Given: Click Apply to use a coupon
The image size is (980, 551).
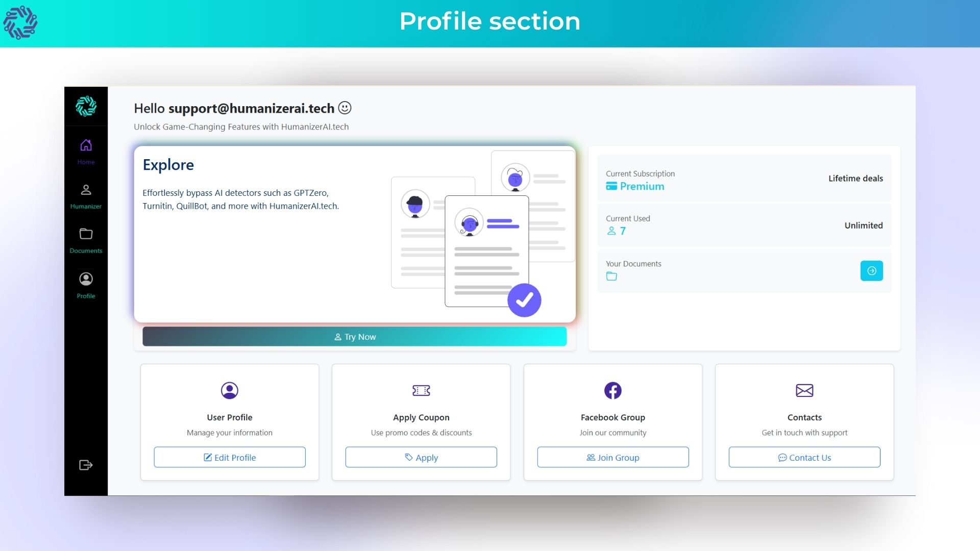Looking at the screenshot, I should pos(421,458).
